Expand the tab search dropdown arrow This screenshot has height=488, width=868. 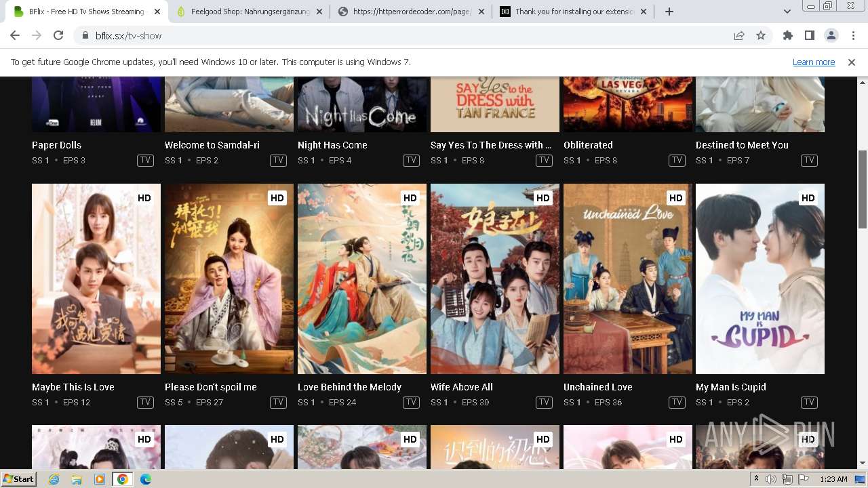point(787,12)
